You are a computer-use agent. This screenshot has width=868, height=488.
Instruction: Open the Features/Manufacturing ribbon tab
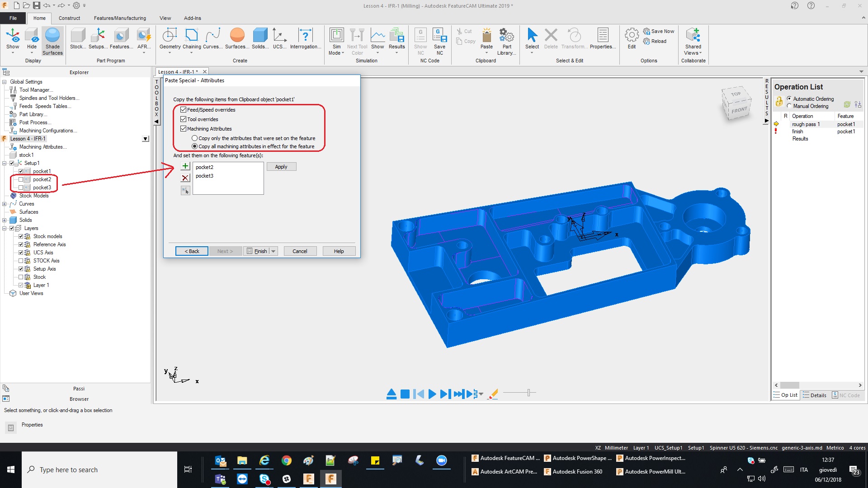point(120,18)
